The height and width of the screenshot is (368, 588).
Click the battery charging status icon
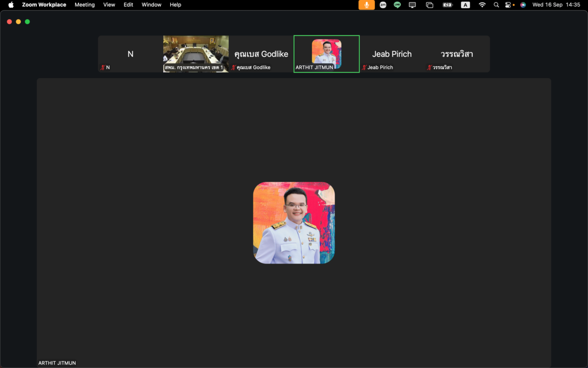(x=448, y=5)
